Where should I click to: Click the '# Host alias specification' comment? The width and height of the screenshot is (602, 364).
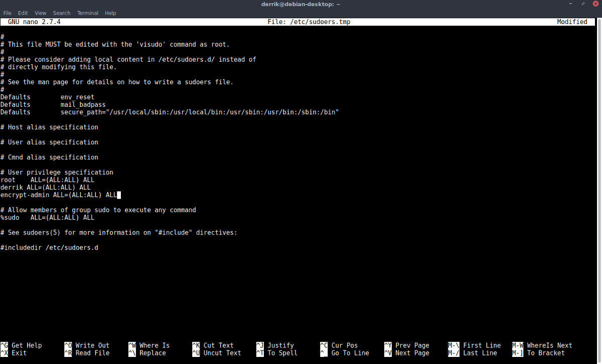tap(49, 127)
